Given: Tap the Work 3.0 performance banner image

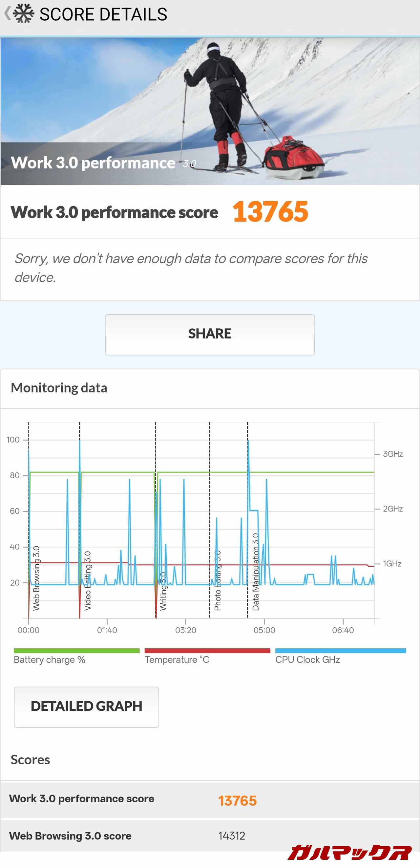Looking at the screenshot, I should coord(210,111).
